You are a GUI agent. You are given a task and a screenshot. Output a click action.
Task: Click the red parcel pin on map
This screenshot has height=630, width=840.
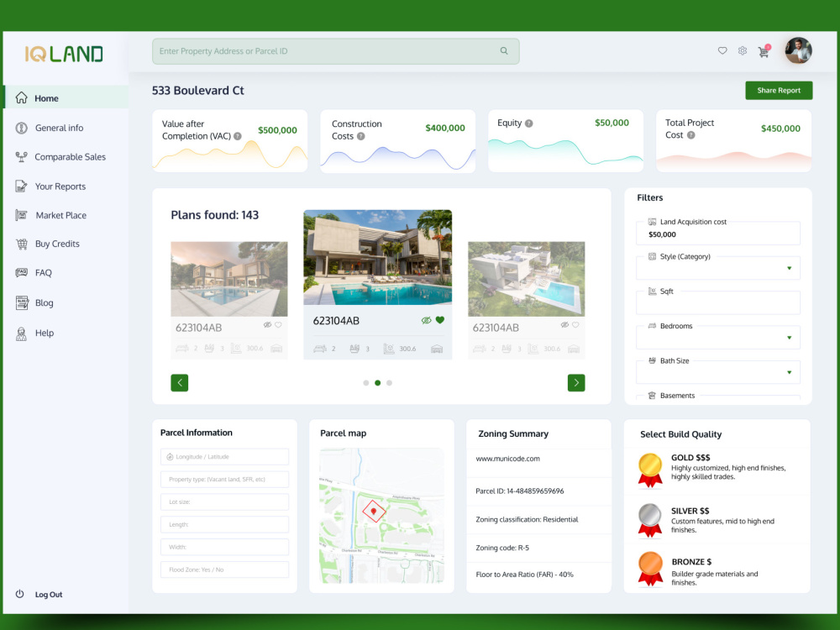(374, 512)
